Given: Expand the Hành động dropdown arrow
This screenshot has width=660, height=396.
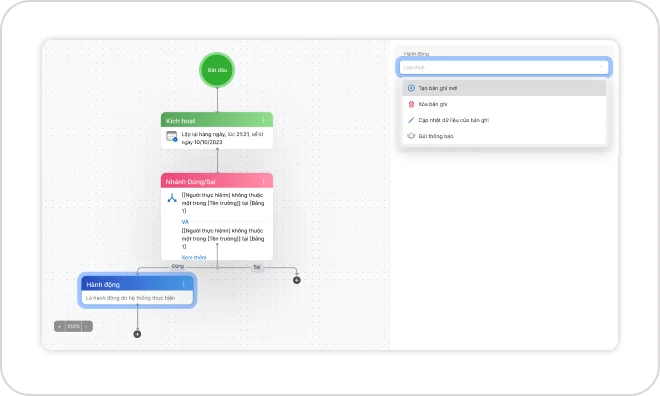Looking at the screenshot, I should click(x=601, y=67).
